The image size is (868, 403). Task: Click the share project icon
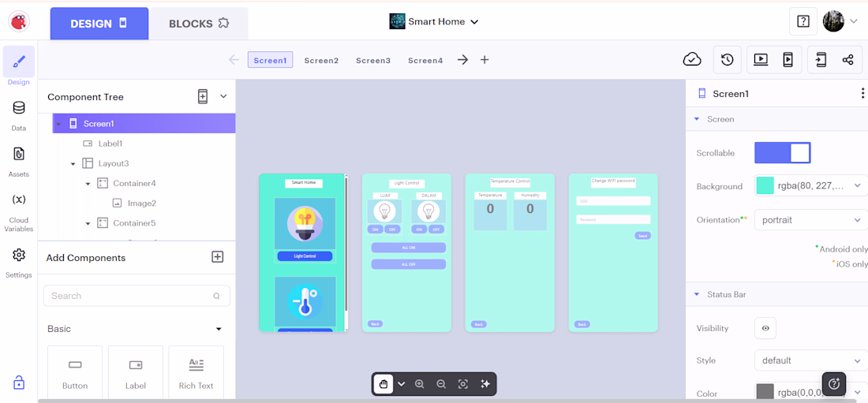[847, 59]
